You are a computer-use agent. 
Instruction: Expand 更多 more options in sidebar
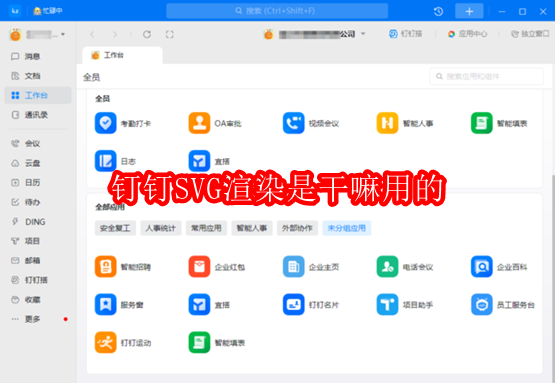click(x=38, y=319)
